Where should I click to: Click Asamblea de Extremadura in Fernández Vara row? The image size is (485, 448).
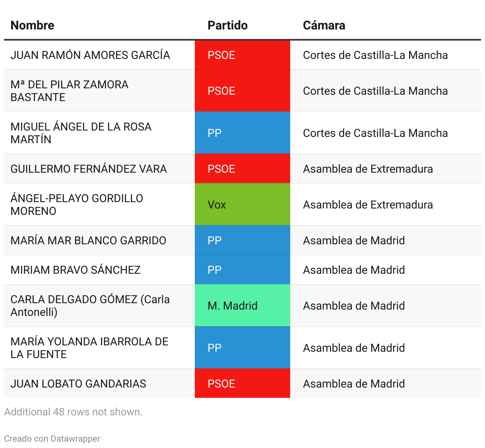click(368, 169)
